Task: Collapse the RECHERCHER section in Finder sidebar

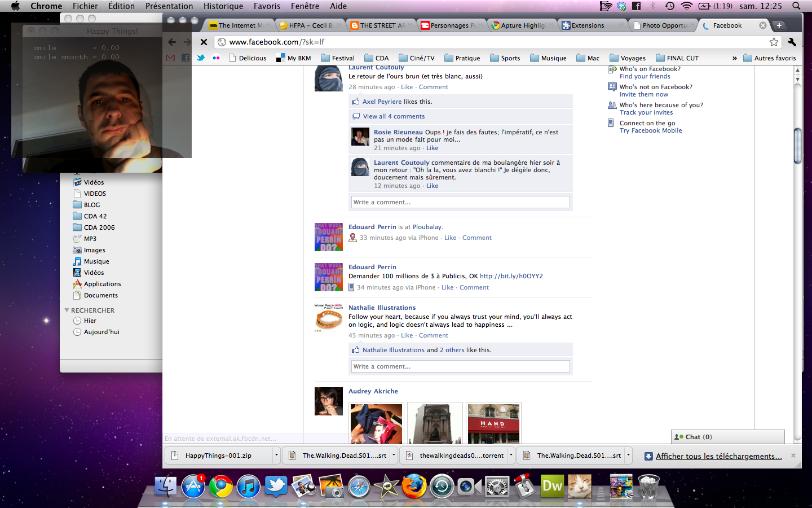Action: coord(67,310)
